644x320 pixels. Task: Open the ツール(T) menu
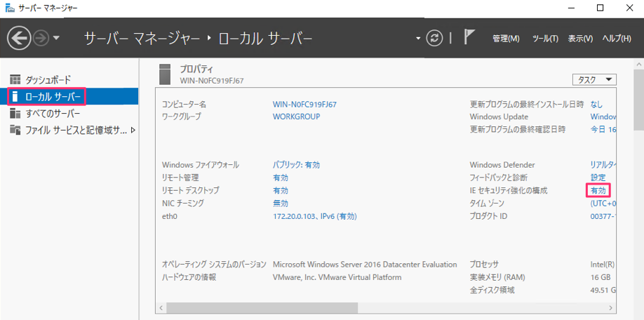pyautogui.click(x=545, y=39)
